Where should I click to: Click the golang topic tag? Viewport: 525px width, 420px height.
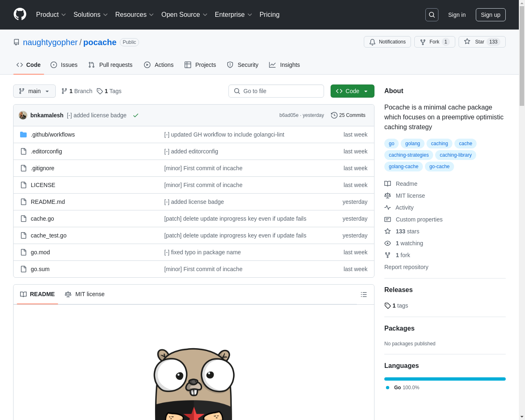[x=413, y=144]
